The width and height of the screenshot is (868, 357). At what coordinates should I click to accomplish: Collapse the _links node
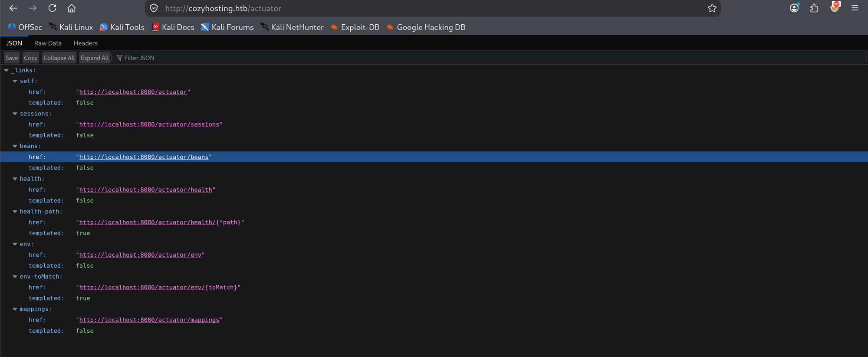click(x=6, y=70)
